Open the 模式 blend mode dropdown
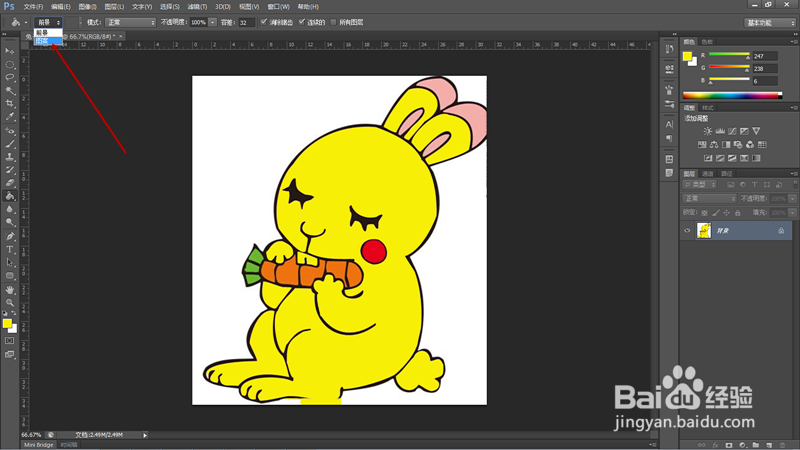 click(x=130, y=22)
